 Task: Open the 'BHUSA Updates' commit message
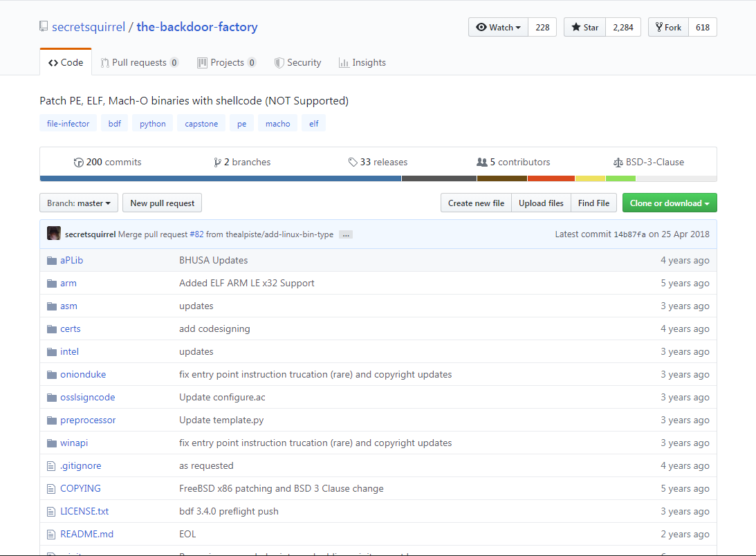coord(214,261)
